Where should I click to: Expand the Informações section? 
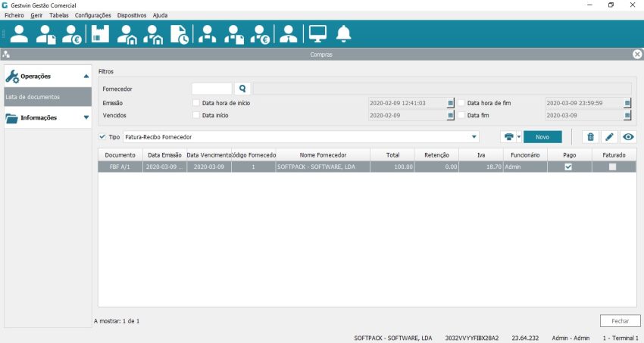pyautogui.click(x=86, y=117)
